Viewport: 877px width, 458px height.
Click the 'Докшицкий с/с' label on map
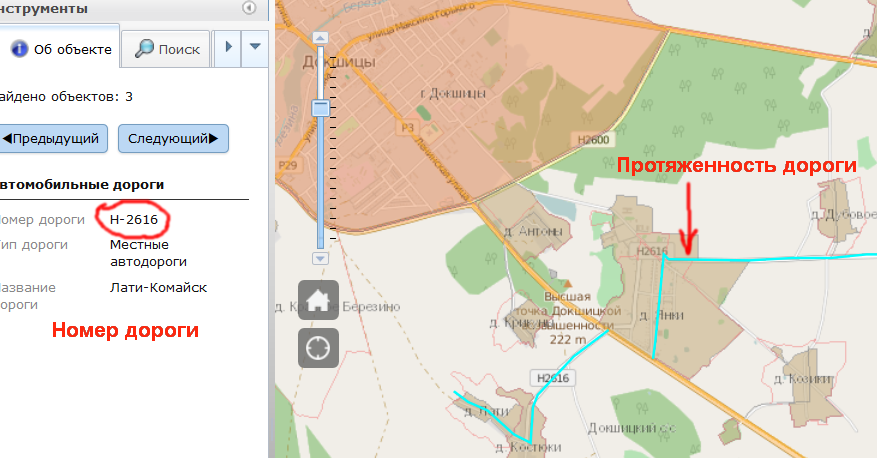click(x=632, y=428)
